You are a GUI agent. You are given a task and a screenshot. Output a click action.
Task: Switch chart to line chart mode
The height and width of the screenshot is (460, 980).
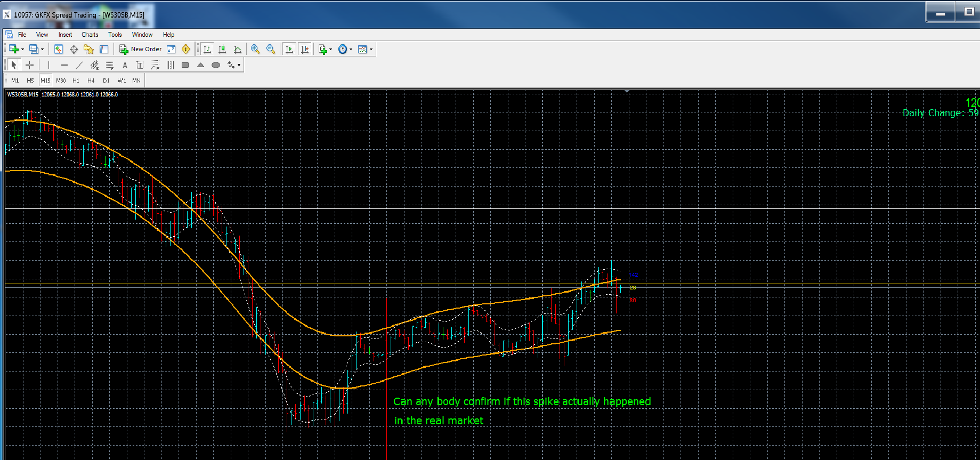[x=238, y=49]
